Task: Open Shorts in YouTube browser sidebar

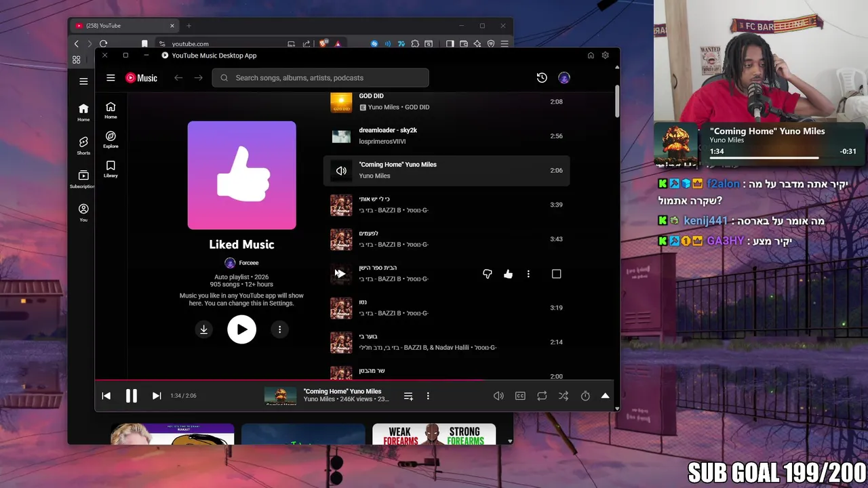Action: (x=83, y=145)
